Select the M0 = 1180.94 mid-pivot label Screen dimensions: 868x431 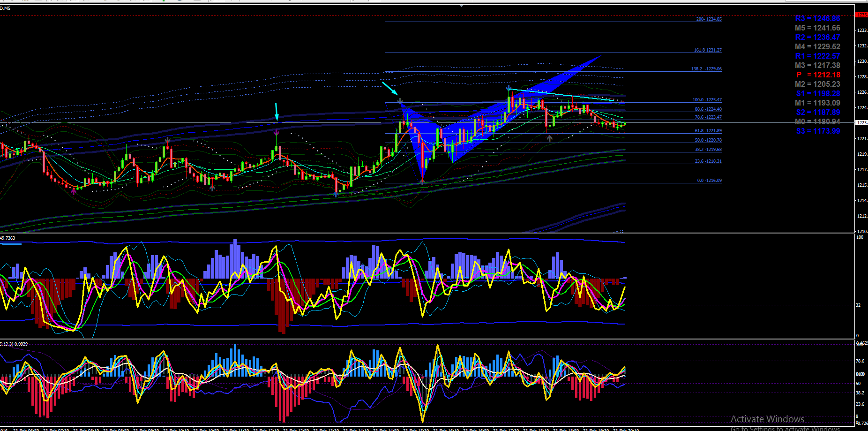tap(817, 122)
